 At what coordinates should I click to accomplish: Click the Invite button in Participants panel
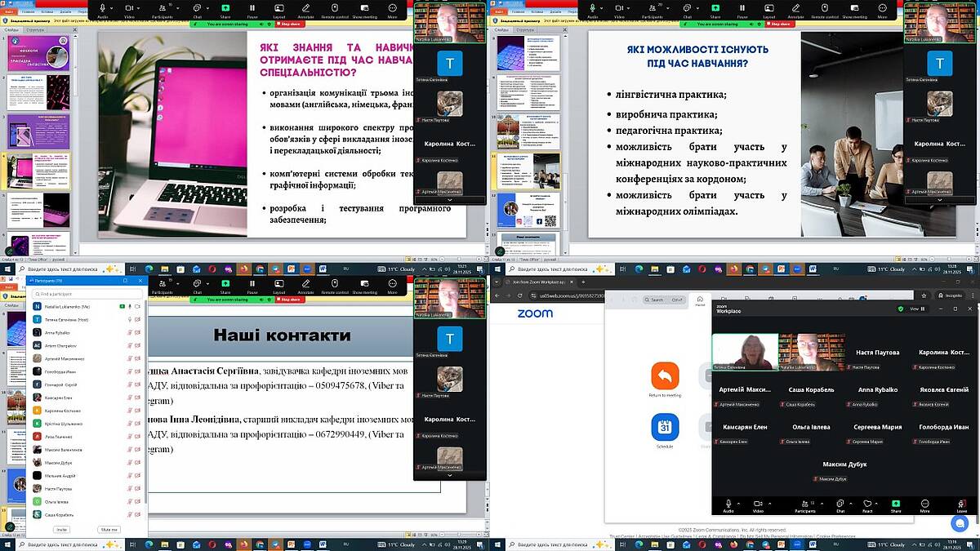62,530
